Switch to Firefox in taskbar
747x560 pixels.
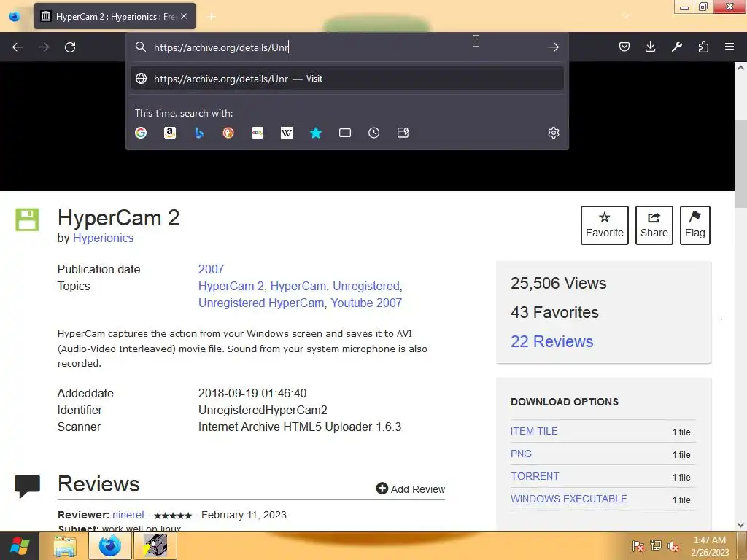109,546
